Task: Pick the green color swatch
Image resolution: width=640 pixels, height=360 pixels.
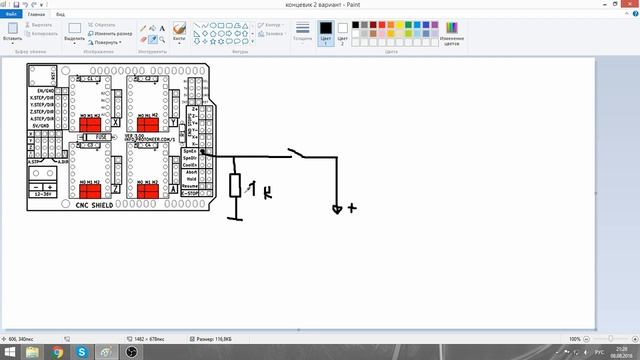Action: point(408,25)
